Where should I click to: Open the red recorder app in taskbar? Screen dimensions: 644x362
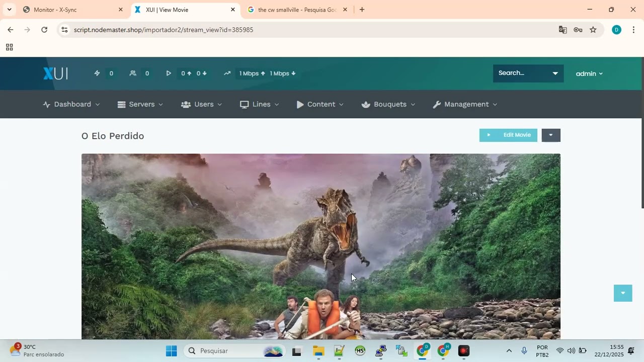pyautogui.click(x=464, y=351)
